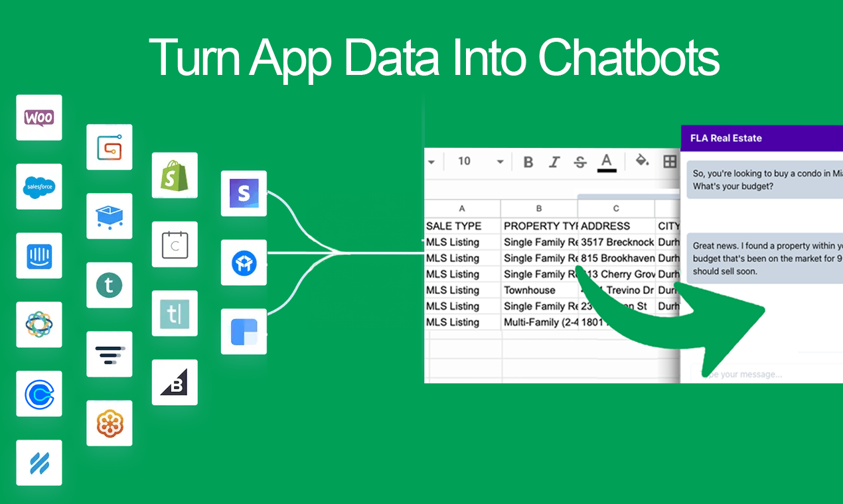Click the FLA Real Estate chat header
The image size is (843, 504).
coord(762,138)
